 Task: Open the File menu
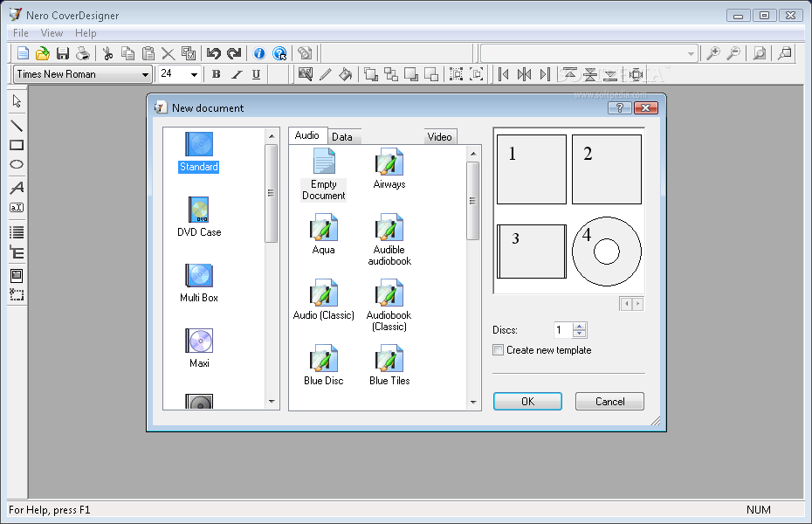21,33
